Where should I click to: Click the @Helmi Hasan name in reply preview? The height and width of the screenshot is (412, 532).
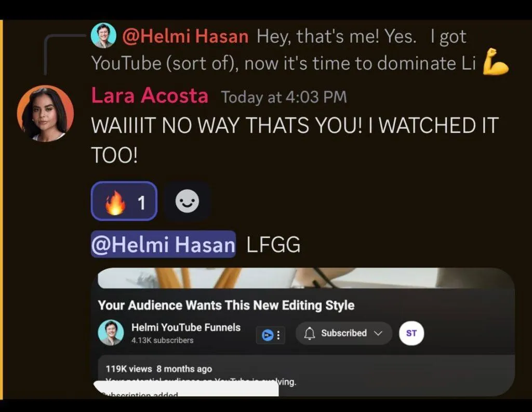(x=185, y=36)
